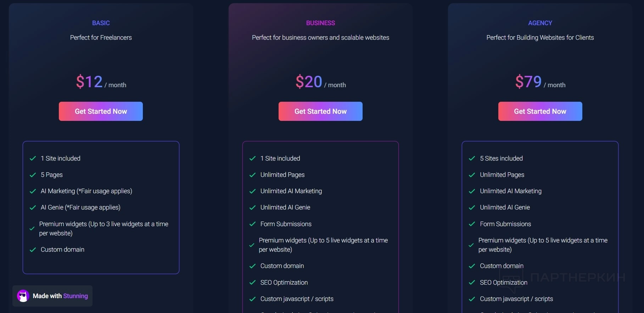
Task: Click the $20 / month price
Action: click(320, 82)
